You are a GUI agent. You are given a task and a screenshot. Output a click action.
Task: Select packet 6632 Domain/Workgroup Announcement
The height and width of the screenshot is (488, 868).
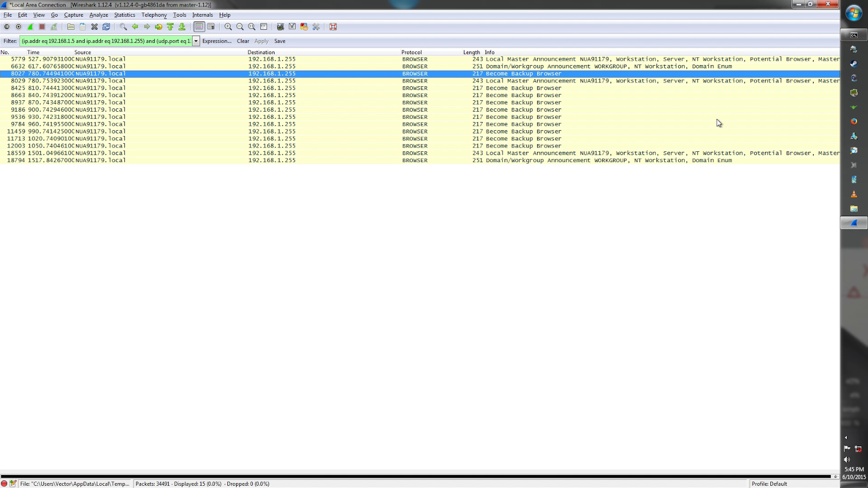click(x=420, y=66)
